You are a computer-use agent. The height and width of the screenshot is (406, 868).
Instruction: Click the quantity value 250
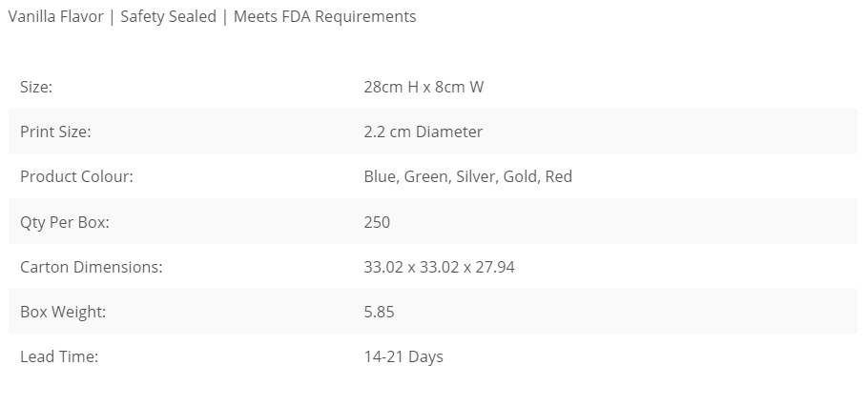click(x=377, y=222)
